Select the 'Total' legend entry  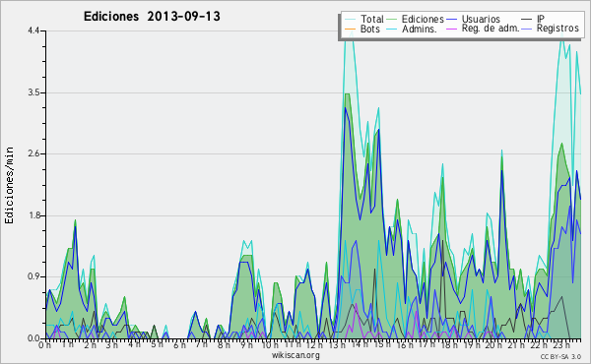371,19
